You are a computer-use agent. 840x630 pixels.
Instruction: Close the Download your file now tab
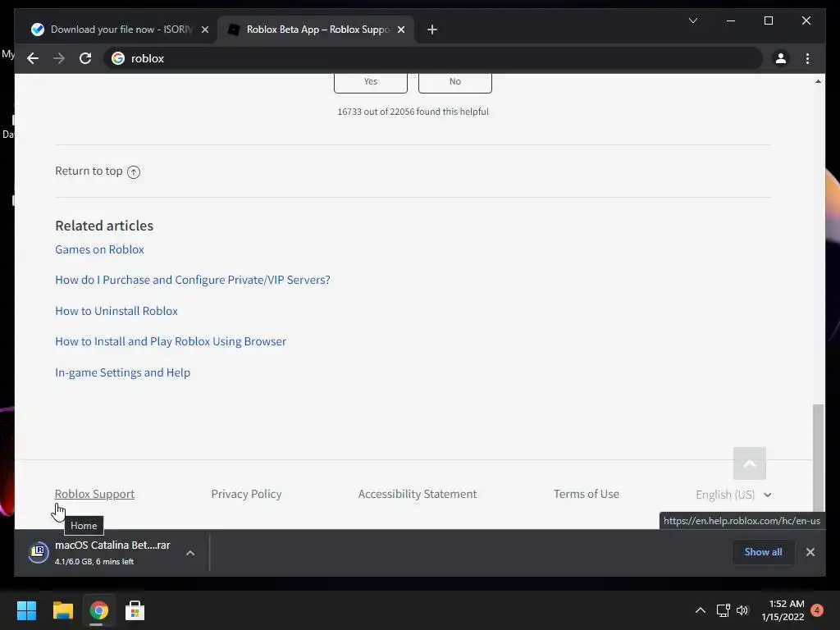(204, 30)
